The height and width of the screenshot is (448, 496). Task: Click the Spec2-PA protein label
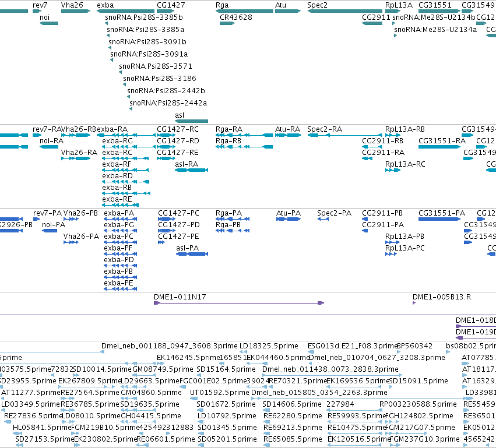[x=335, y=213]
